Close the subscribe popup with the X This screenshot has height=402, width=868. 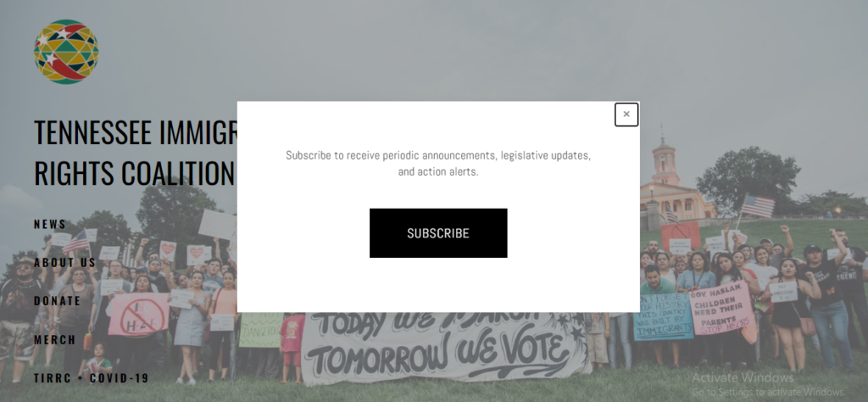(626, 114)
